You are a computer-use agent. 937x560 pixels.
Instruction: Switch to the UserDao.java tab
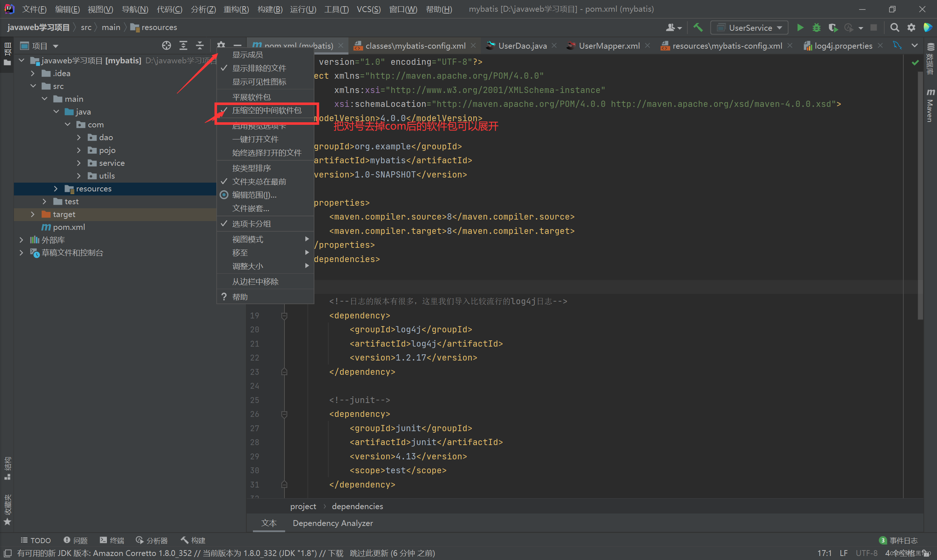click(522, 46)
